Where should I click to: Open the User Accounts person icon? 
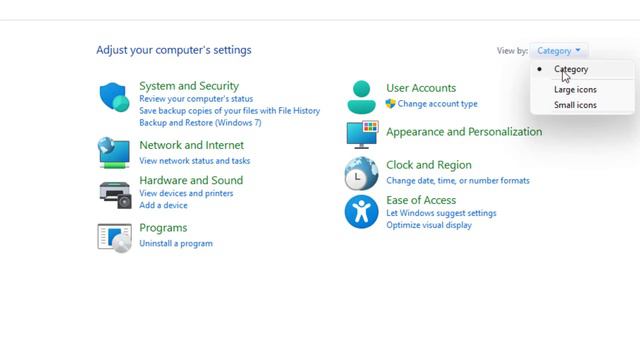(x=361, y=97)
